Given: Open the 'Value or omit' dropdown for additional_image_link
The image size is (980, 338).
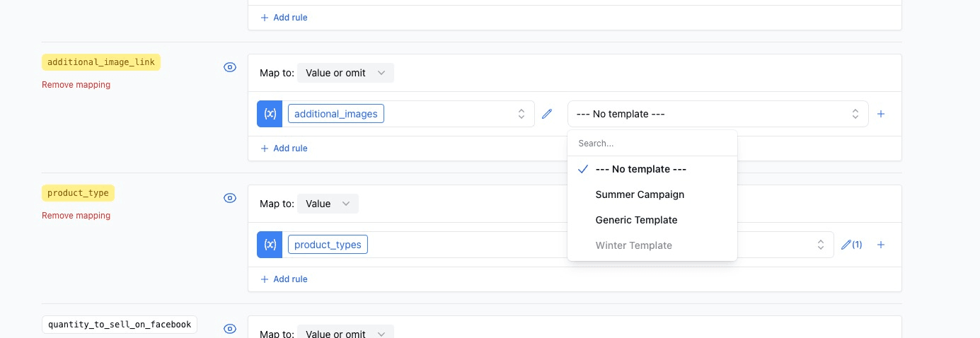Looking at the screenshot, I should 345,73.
